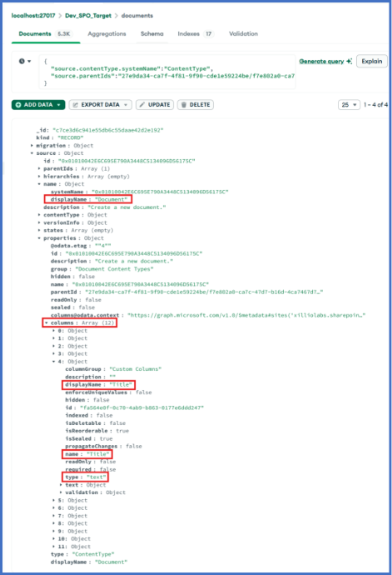Expand column 8 Object
The width and height of the screenshot is (392, 575).
pos(54,523)
